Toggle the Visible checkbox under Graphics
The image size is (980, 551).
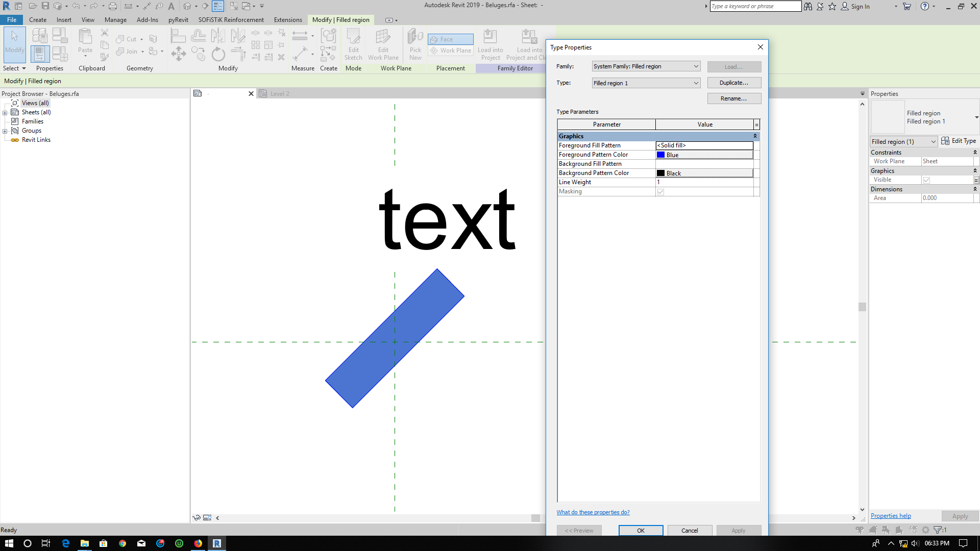pos(927,180)
